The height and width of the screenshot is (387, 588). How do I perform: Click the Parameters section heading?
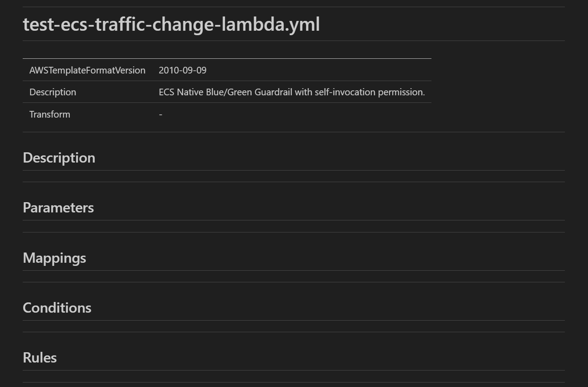click(58, 208)
